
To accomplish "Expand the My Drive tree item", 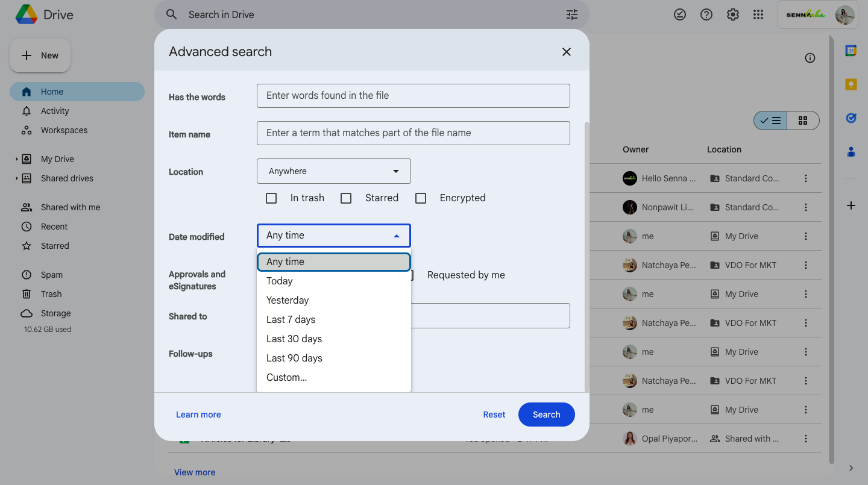I will pyautogui.click(x=17, y=160).
